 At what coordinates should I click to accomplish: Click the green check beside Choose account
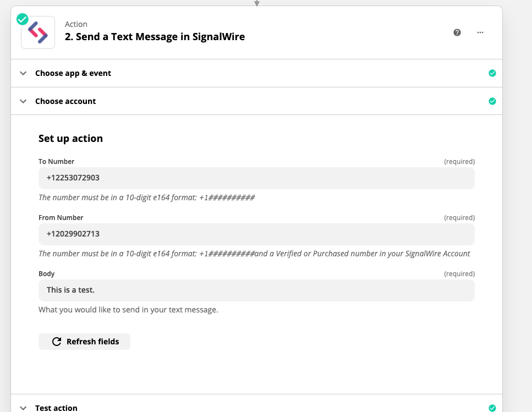click(x=492, y=101)
